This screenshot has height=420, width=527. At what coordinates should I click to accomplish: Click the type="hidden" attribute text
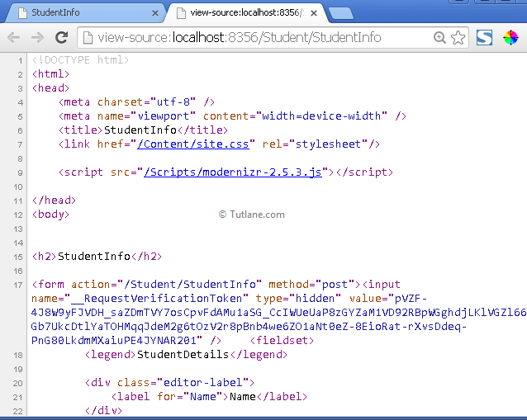click(x=298, y=299)
